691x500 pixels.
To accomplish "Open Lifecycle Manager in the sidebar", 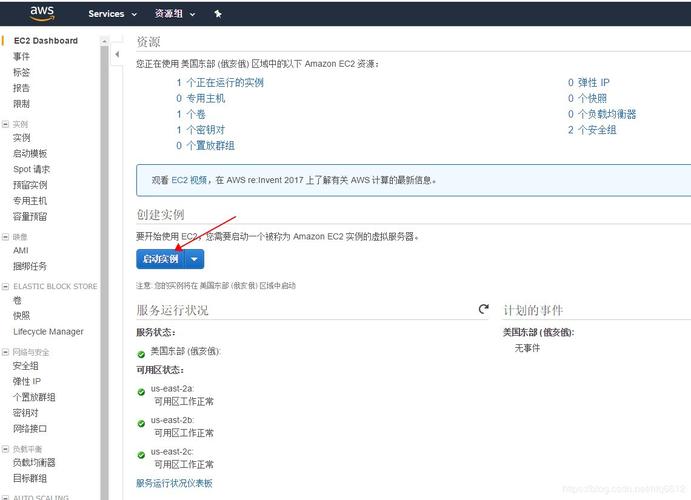I will [x=48, y=332].
